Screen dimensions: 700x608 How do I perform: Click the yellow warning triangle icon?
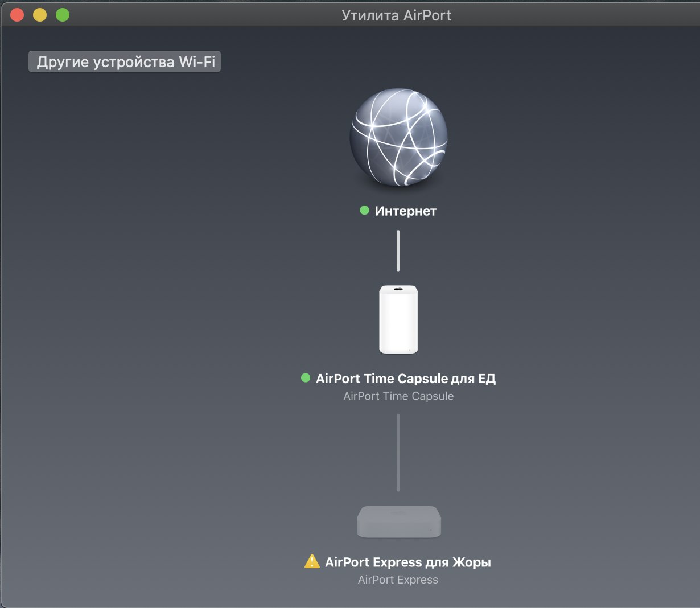[312, 562]
